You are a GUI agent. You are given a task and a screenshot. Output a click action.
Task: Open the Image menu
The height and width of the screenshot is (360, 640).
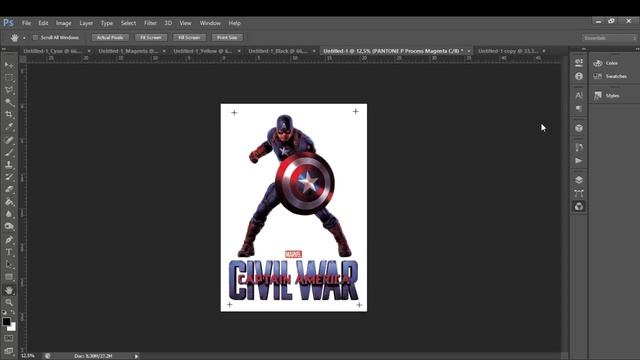point(63,23)
